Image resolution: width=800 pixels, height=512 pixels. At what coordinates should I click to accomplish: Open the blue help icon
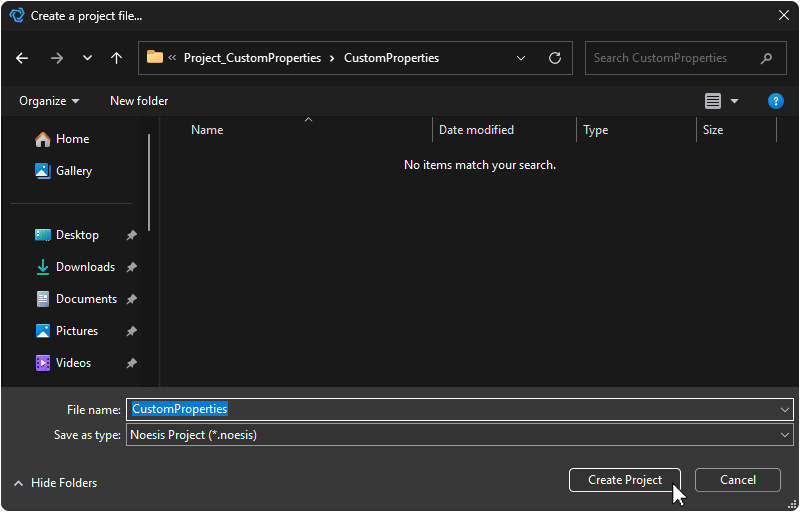(x=776, y=101)
